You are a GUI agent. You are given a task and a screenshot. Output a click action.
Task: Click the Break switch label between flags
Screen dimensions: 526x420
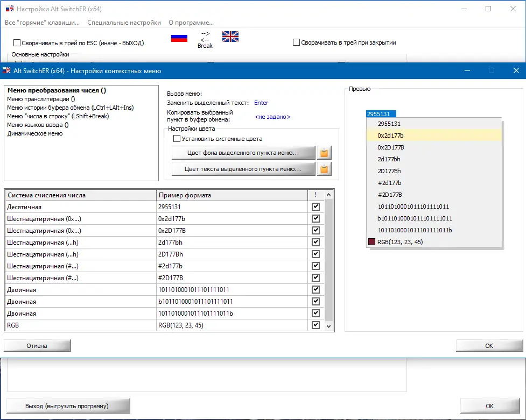pos(205,46)
